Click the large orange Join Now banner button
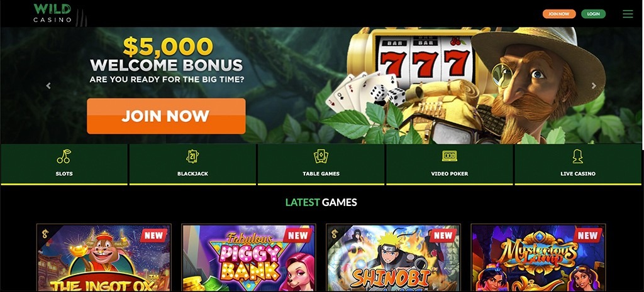The width and height of the screenshot is (644, 292). [x=166, y=116]
